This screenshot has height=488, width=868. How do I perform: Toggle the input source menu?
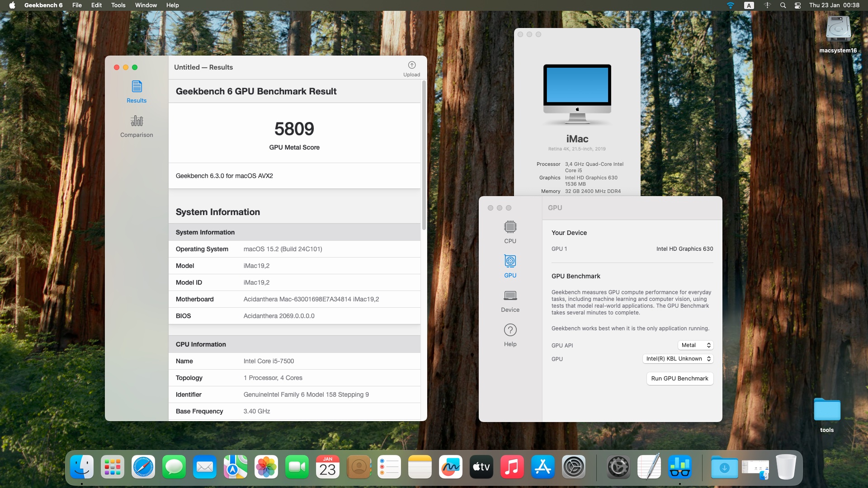pos(749,5)
